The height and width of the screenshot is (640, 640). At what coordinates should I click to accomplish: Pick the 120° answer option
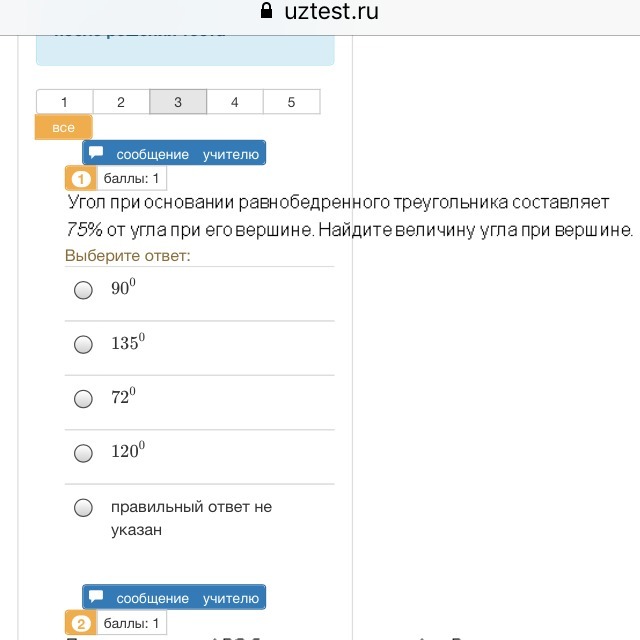point(84,453)
